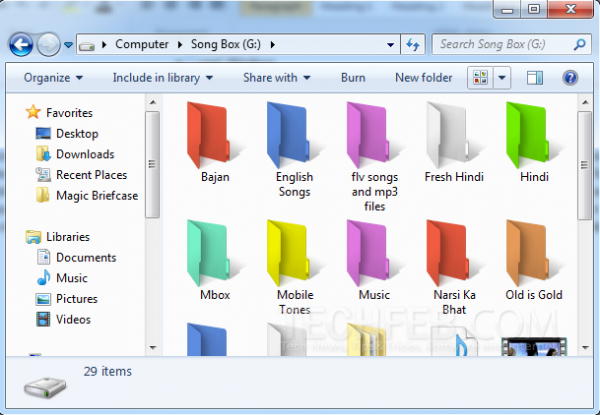
Task: Open the recent pages dropdown arrow
Action: tap(68, 45)
